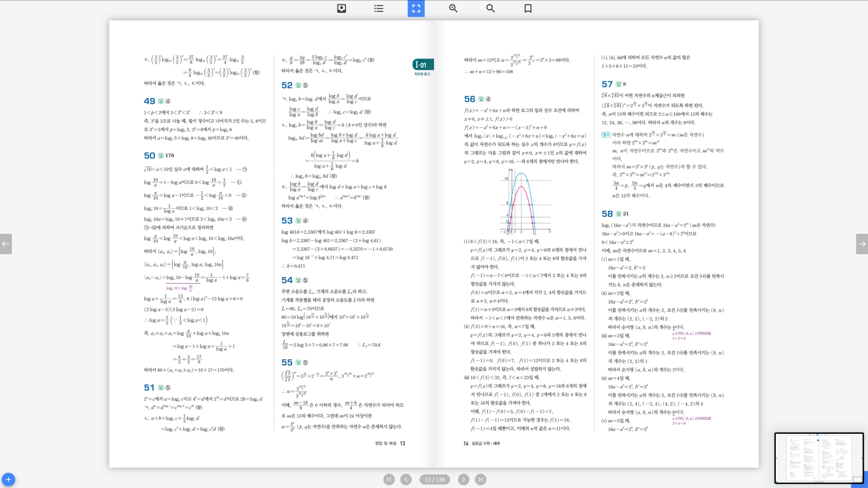This screenshot has width=868, height=488.
Task: Jump to the last page
Action: tap(481, 479)
